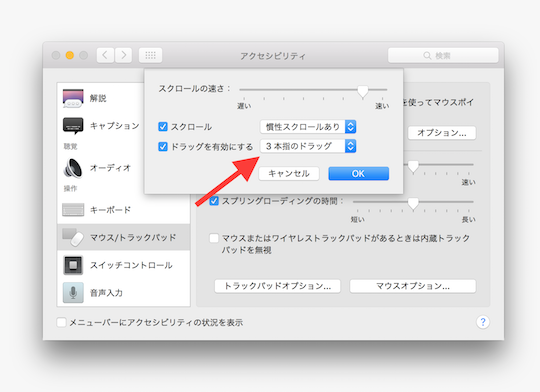The image size is (540, 392).
Task: Select スイッチコントロール in the sidebar
Action: pos(123,265)
